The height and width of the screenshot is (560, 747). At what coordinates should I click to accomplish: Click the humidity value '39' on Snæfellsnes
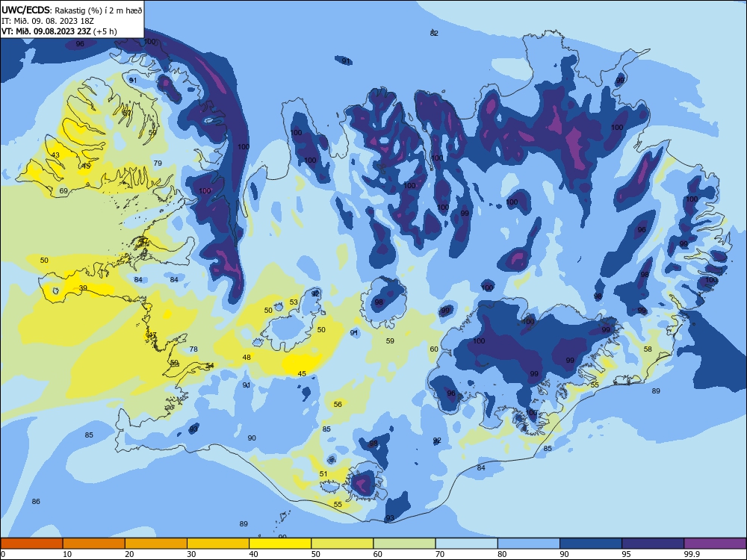point(83,288)
